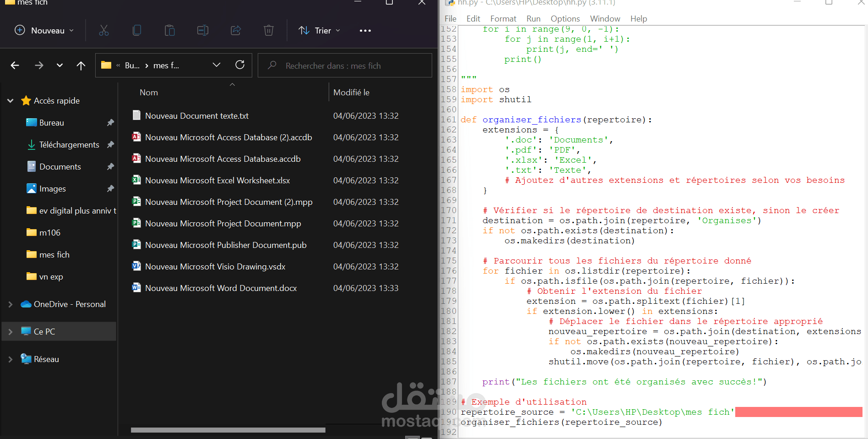Open the Format menu in IDLE
Image resolution: width=868 pixels, height=439 pixels.
tap(503, 19)
